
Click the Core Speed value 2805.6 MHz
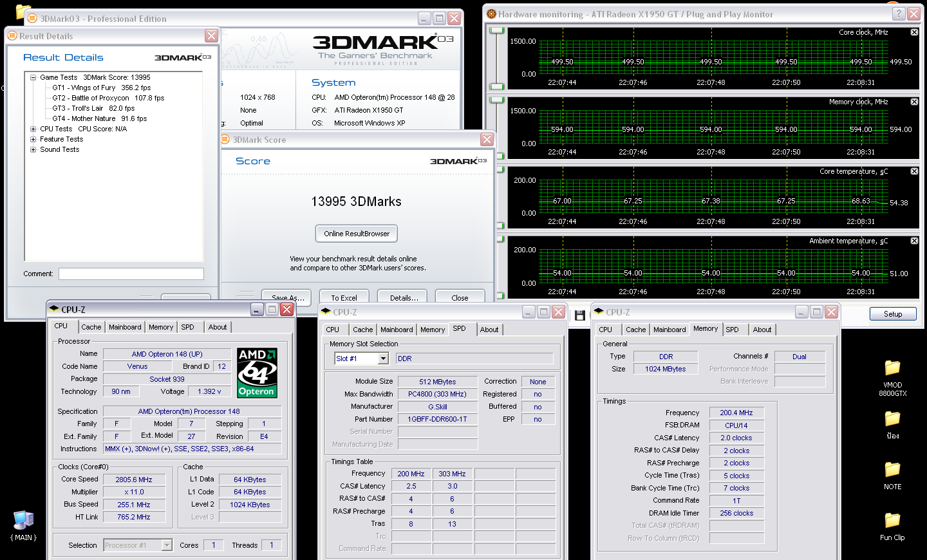tap(134, 480)
